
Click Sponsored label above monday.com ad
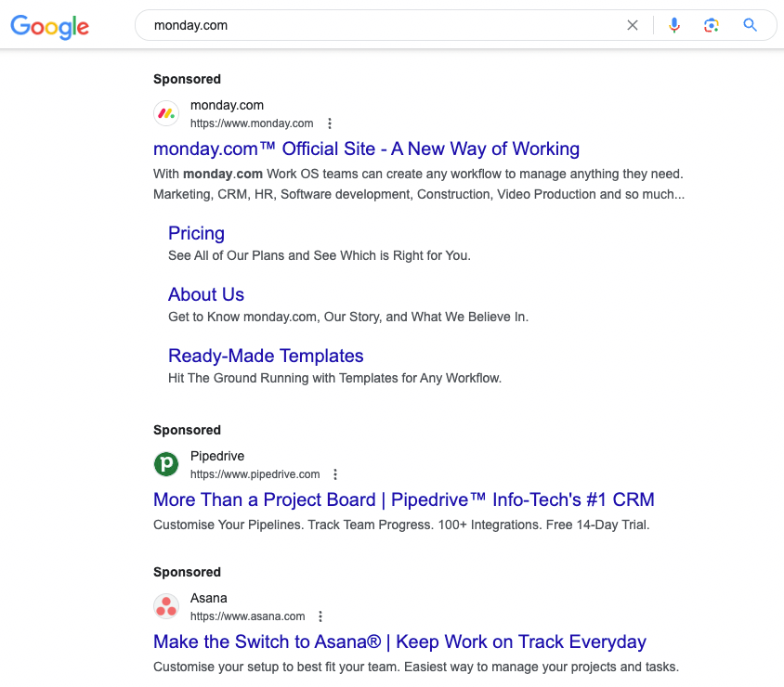187,79
